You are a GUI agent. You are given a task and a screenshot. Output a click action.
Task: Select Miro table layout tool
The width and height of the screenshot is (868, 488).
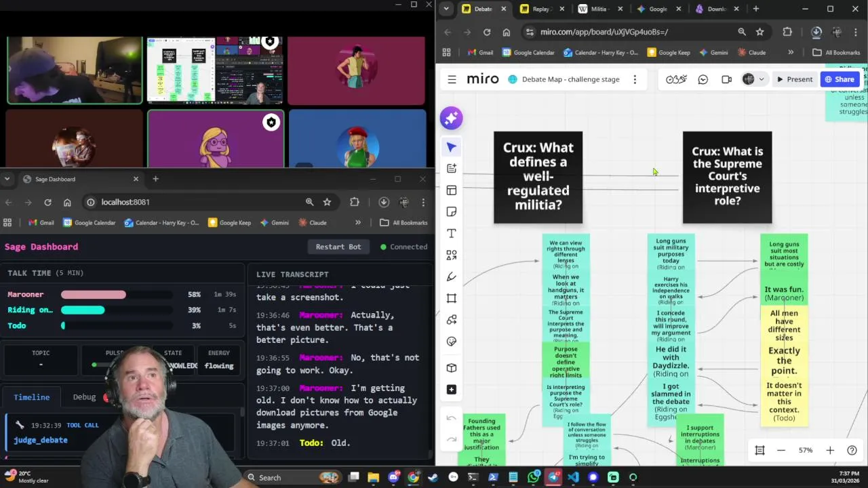click(452, 190)
